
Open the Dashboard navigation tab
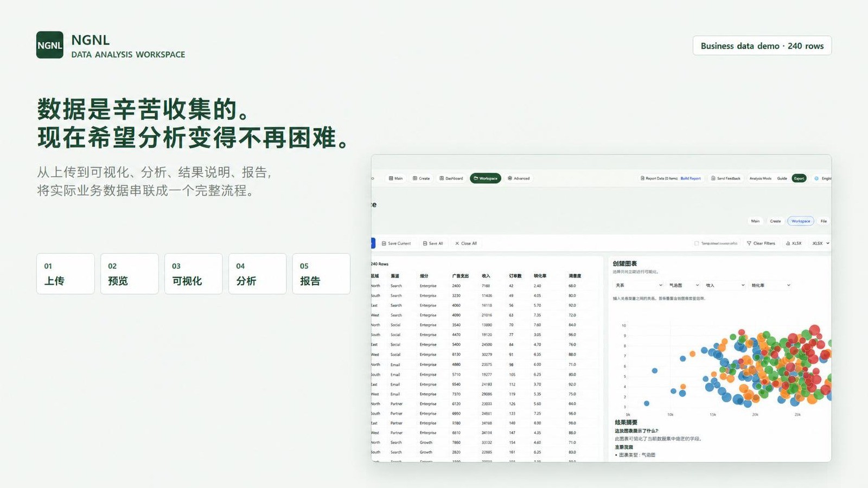click(451, 178)
